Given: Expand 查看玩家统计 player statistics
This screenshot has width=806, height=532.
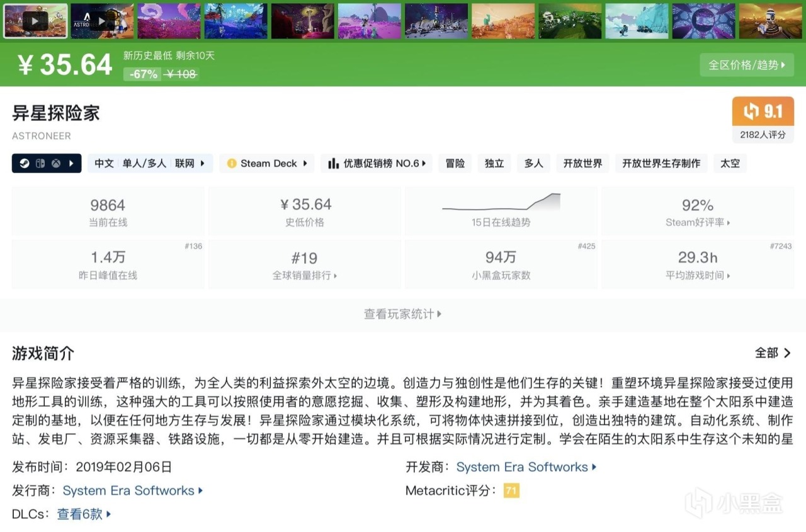Looking at the screenshot, I should click(403, 314).
